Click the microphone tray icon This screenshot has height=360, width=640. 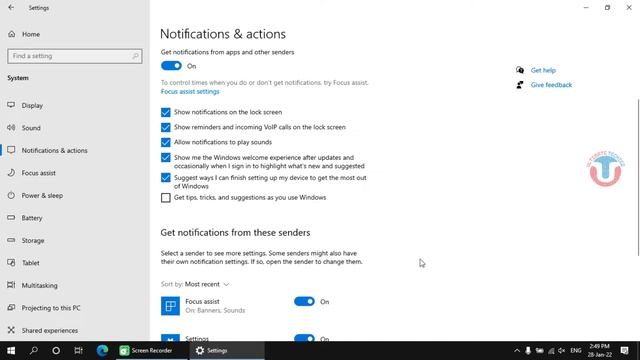pyautogui.click(x=528, y=351)
